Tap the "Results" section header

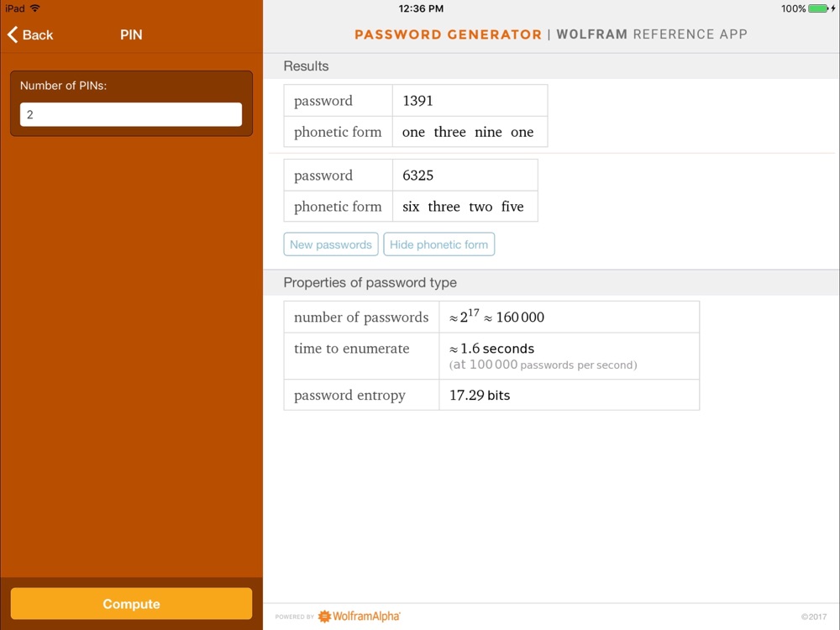coord(306,66)
